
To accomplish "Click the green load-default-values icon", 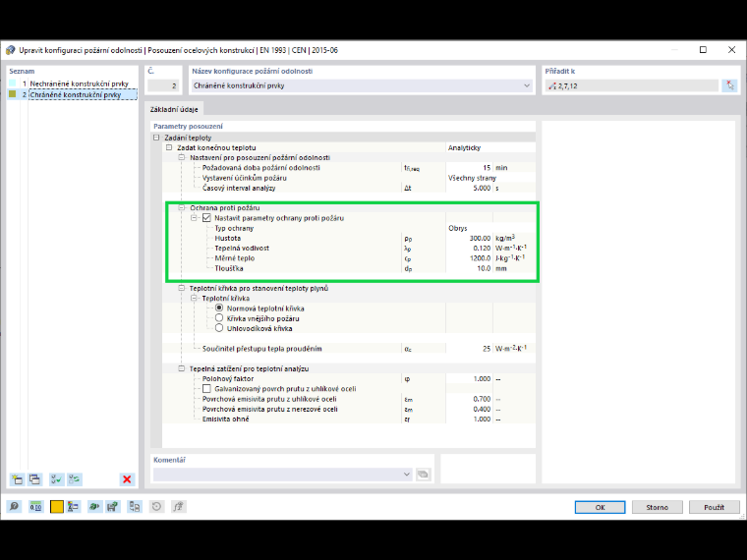I will 94,507.
